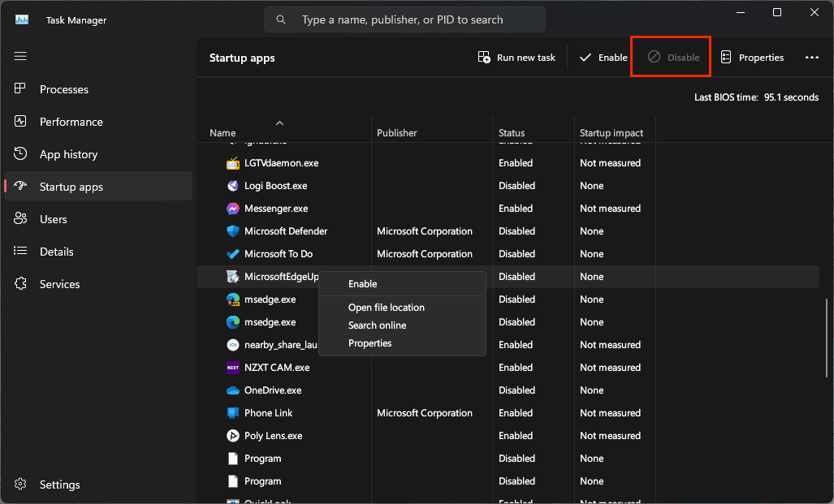834x504 pixels.
Task: Click the Users sidebar icon
Action: [20, 218]
